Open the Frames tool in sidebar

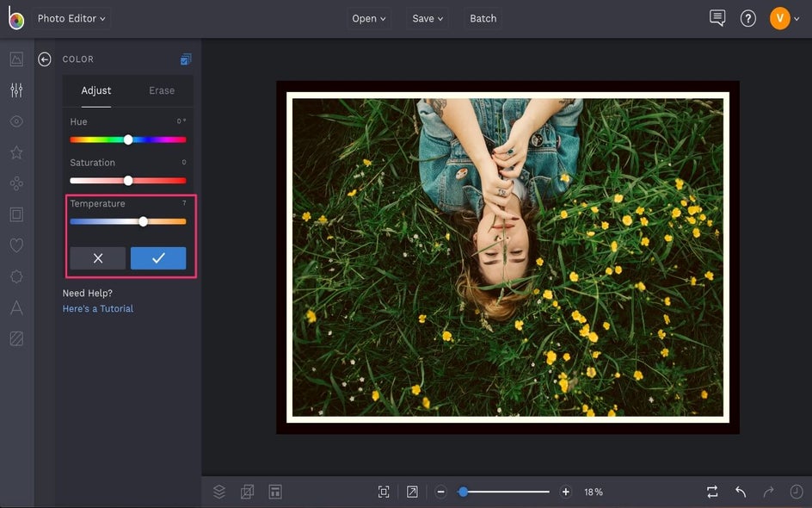tap(16, 214)
